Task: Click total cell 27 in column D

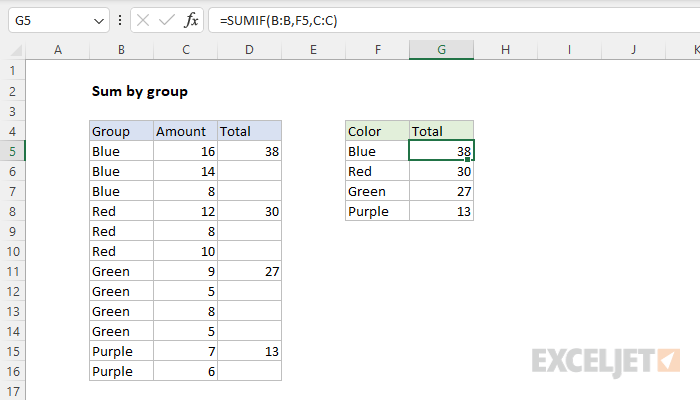Action: (x=250, y=271)
